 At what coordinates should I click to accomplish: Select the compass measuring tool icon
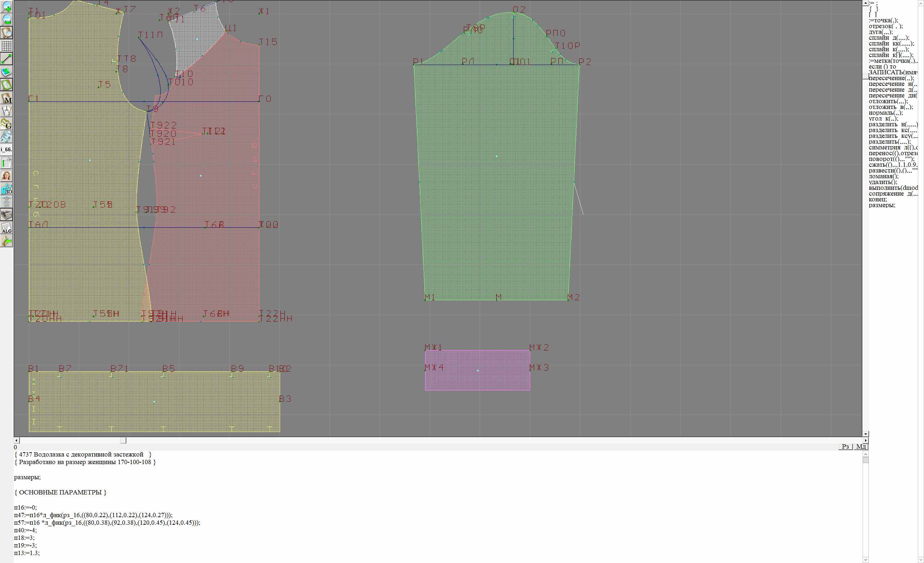tap(7, 111)
